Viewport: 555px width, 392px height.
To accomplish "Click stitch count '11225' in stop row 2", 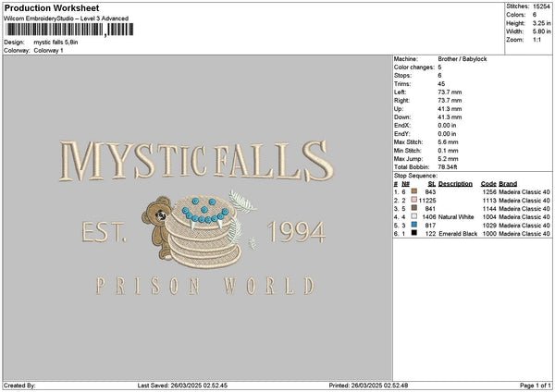I will click(x=427, y=201).
